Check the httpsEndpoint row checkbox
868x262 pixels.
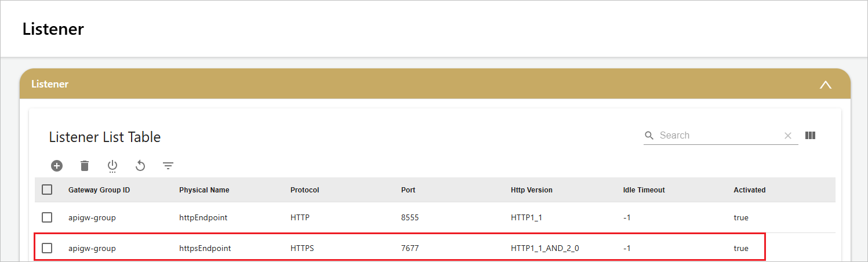[47, 248]
